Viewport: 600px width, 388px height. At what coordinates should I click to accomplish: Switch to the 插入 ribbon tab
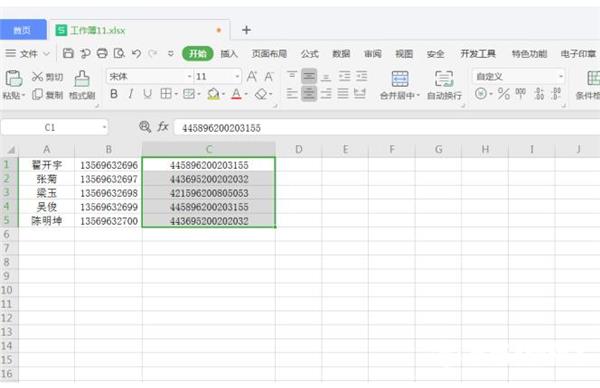click(229, 54)
